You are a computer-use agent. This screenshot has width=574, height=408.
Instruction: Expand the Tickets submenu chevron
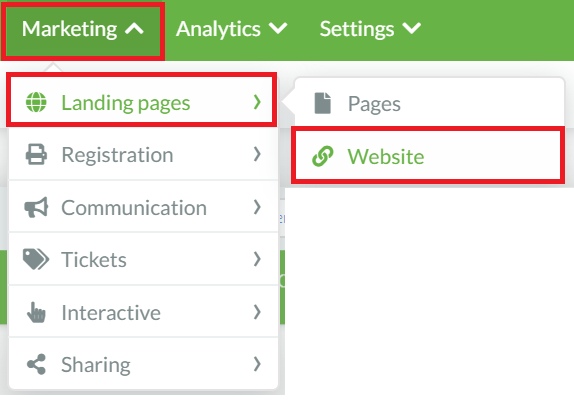pos(257,259)
